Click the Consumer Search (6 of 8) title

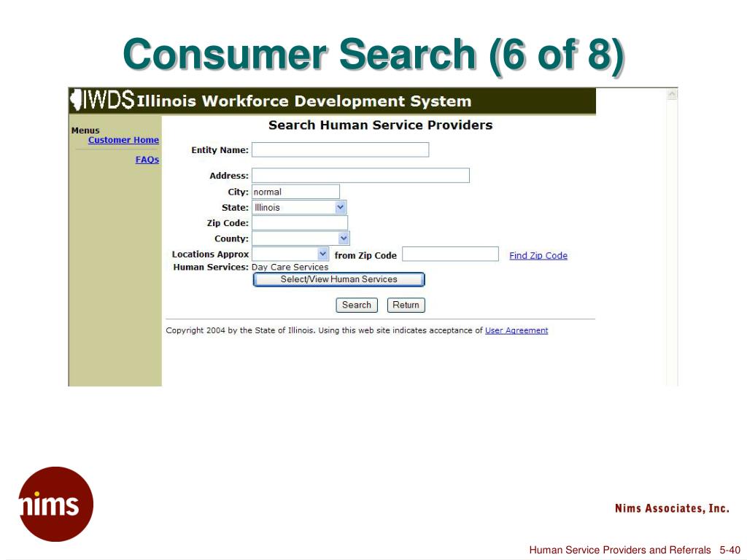(x=373, y=55)
